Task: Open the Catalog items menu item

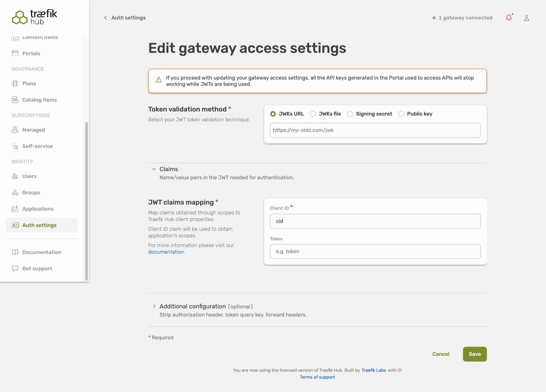Action: pyautogui.click(x=42, y=100)
